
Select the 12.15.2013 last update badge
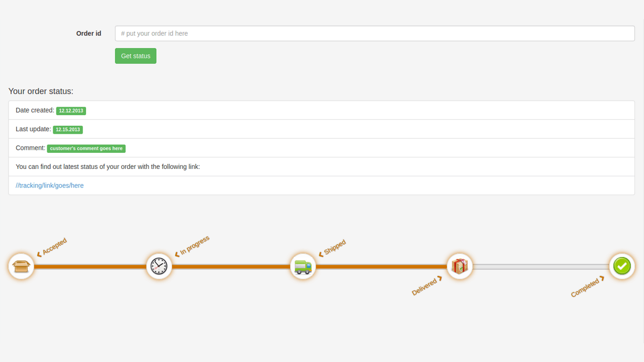pos(67,129)
